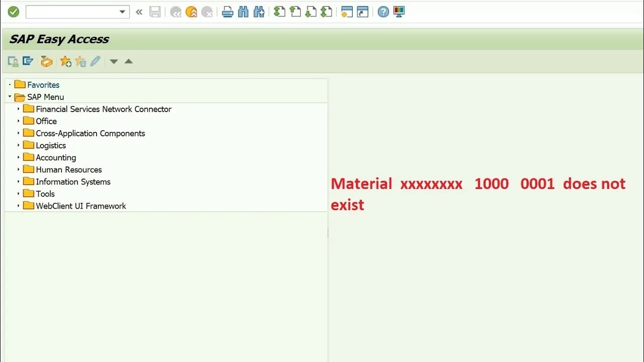
Task: Click the Cancel icon
Action: pyautogui.click(x=207, y=12)
